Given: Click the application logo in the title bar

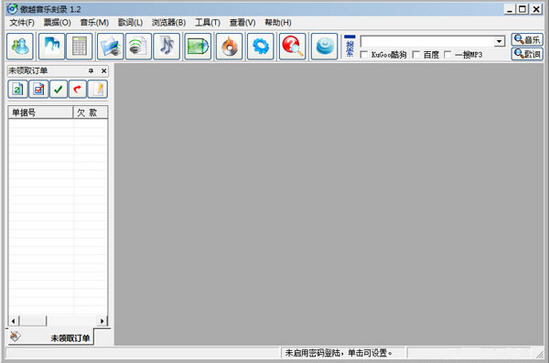Looking at the screenshot, I should 12,8.
